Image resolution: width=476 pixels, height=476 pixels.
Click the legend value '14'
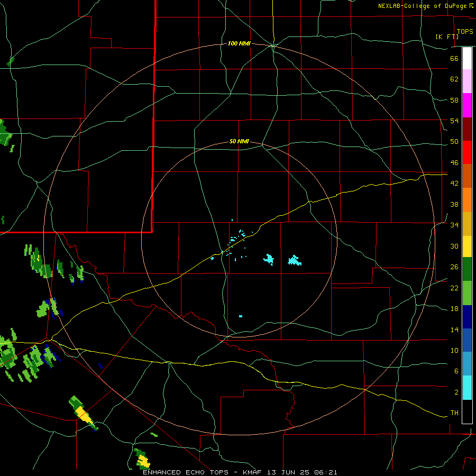tap(454, 329)
